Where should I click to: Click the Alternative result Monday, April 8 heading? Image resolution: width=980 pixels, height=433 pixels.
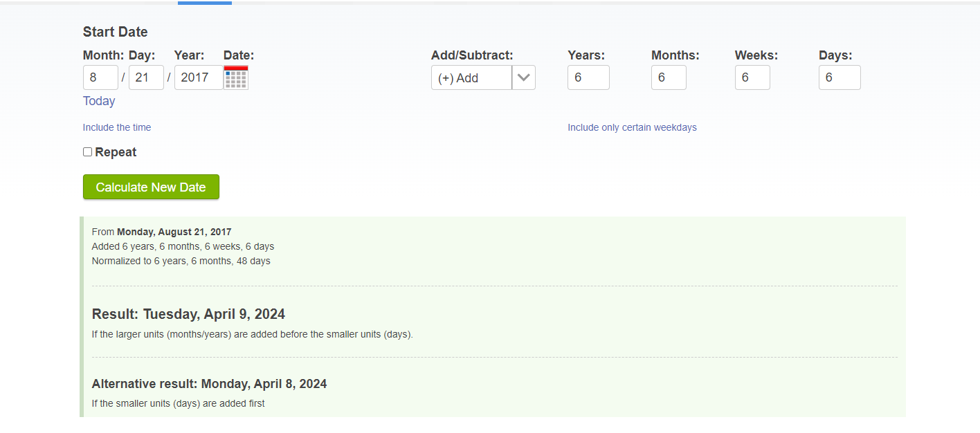(x=209, y=384)
